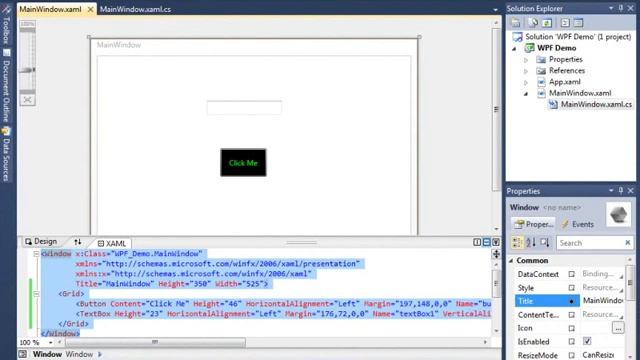
Task: Pin the Properties panel
Action: click(x=621, y=191)
